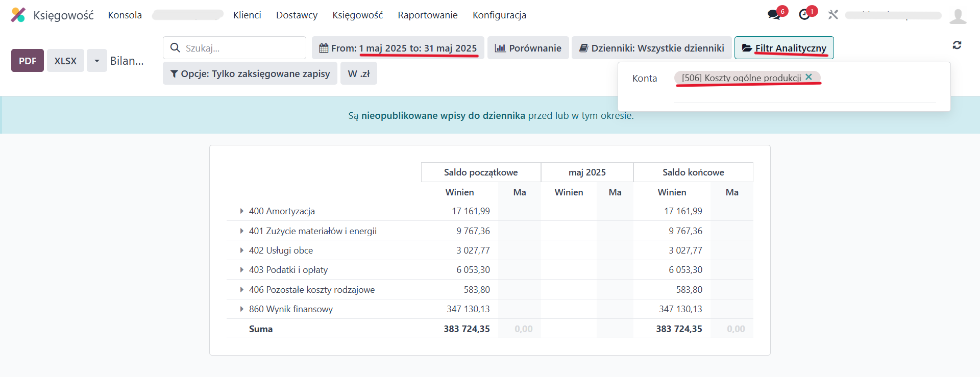Open the W .zł rounding options
This screenshot has width=980, height=377.
click(359, 73)
